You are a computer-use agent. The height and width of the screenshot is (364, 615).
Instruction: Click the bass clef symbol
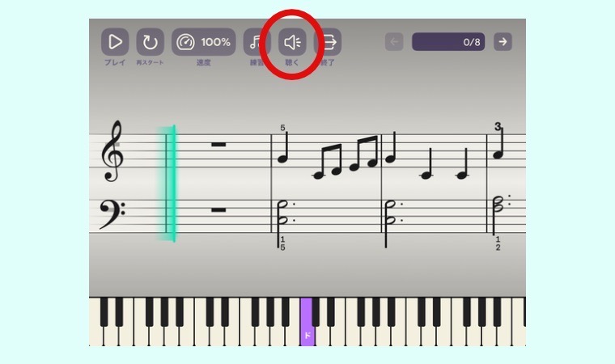tap(112, 214)
